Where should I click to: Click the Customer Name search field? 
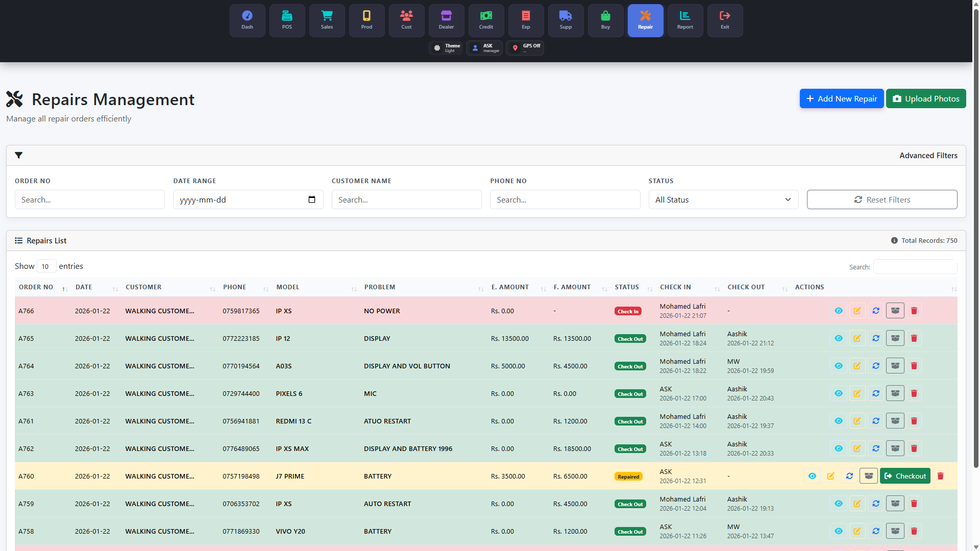(406, 199)
